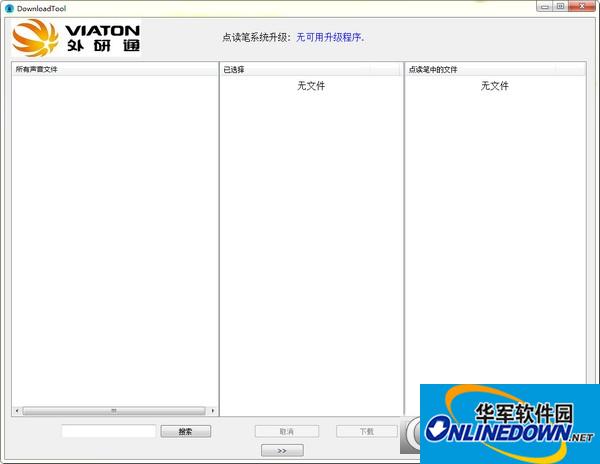Click the right arrow of the horizontal scrollbar
The height and width of the screenshot is (464, 600).
click(x=213, y=410)
